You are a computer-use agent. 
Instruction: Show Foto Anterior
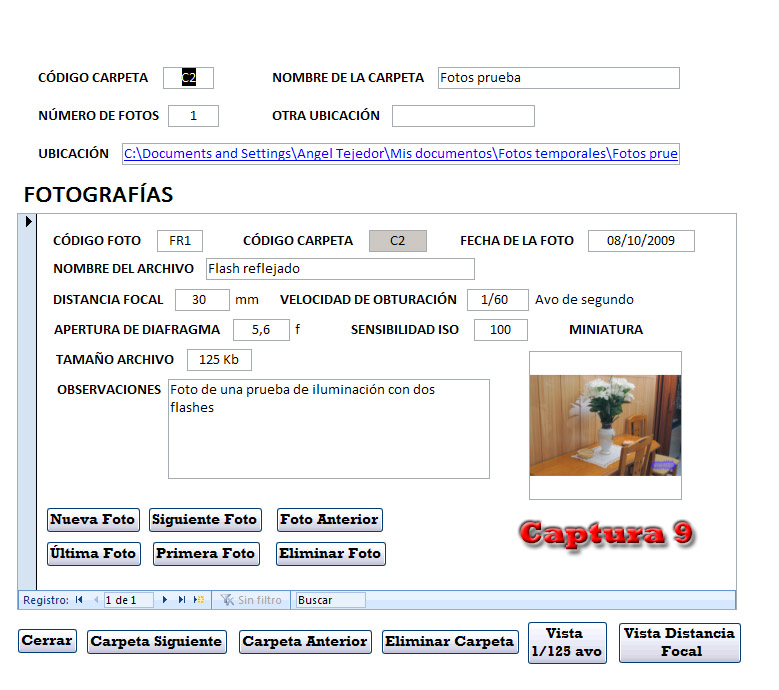click(330, 520)
